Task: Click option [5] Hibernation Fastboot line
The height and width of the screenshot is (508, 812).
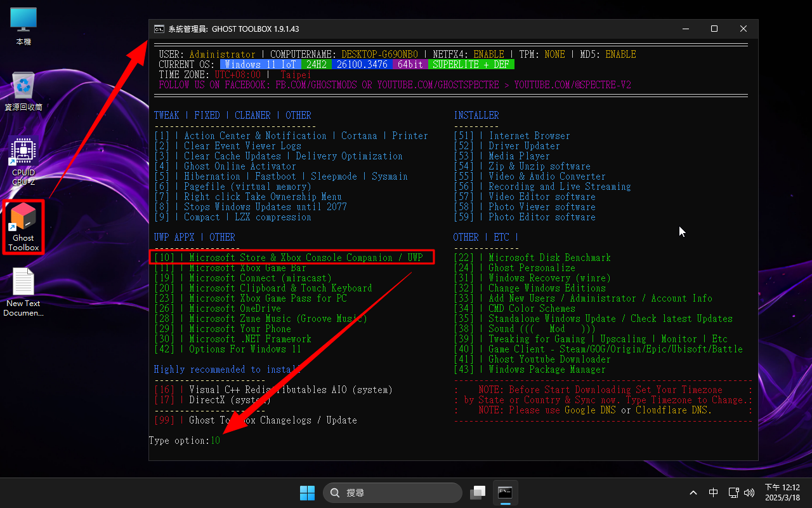Action: pos(281,177)
